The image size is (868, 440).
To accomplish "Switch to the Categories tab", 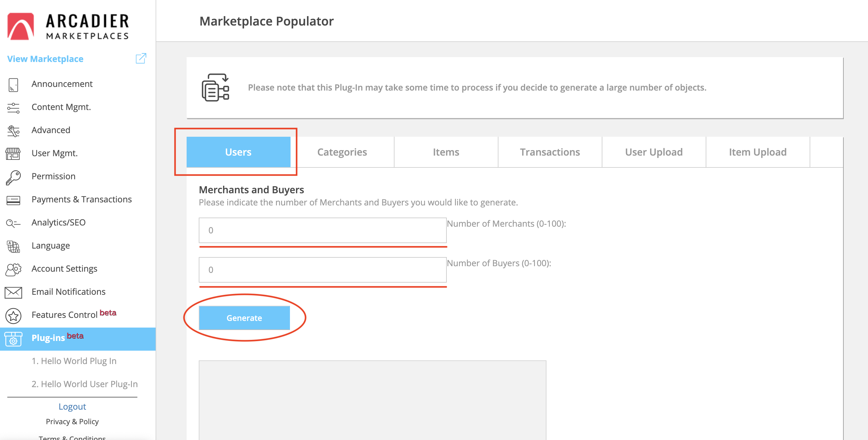I will point(342,152).
